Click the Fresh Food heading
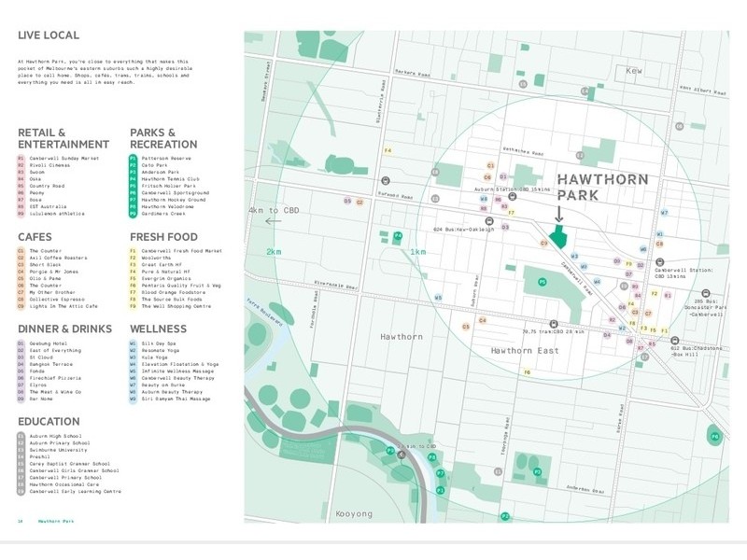Image resolution: width=747 pixels, height=560 pixels. pos(163,237)
